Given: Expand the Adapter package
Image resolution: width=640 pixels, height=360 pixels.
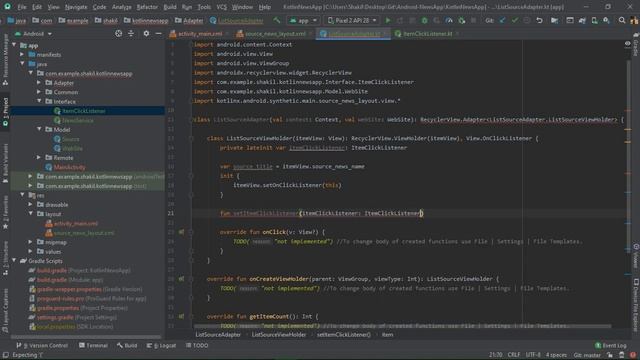Looking at the screenshot, I should [x=39, y=82].
